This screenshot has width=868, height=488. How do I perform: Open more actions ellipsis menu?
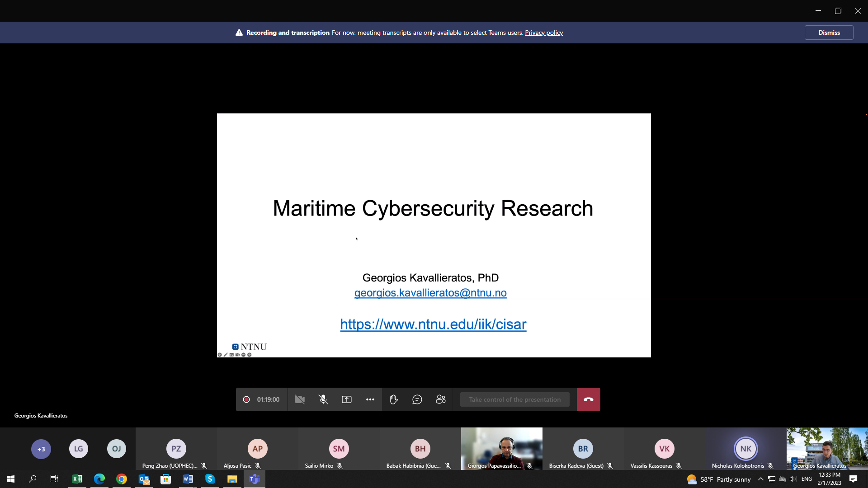(x=370, y=399)
